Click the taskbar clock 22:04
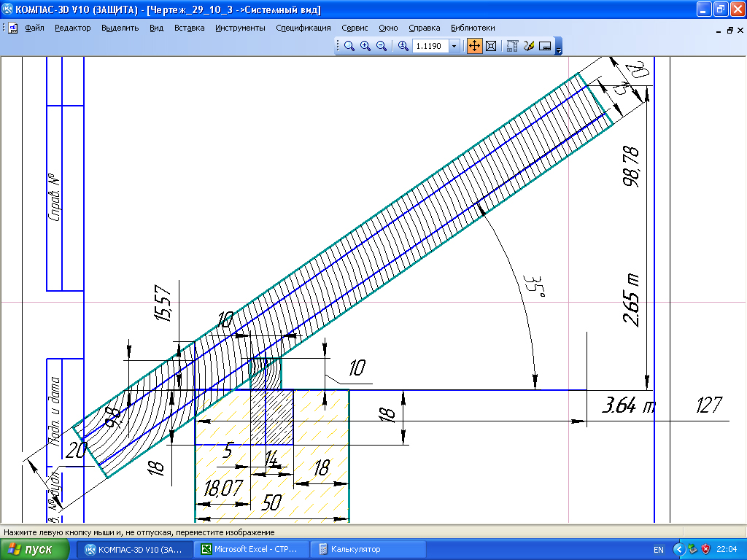Image resolution: width=747 pixels, height=560 pixels. point(727,550)
